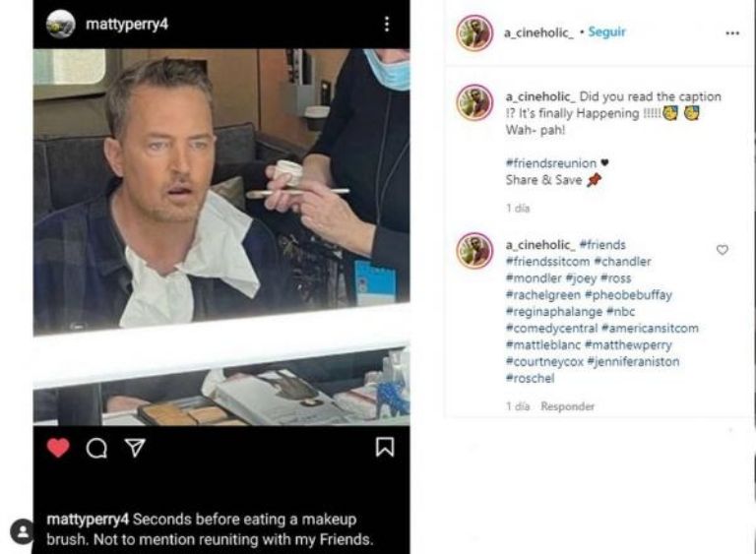The image size is (756, 554).
Task: Click gray user avatar beside caption
Action: pos(22,531)
